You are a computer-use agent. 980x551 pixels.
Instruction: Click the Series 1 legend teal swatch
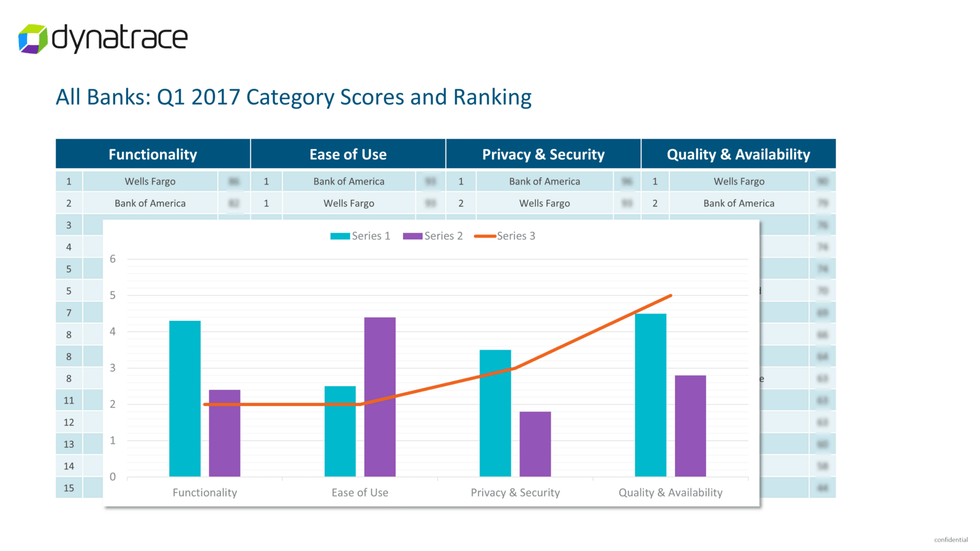(x=340, y=236)
